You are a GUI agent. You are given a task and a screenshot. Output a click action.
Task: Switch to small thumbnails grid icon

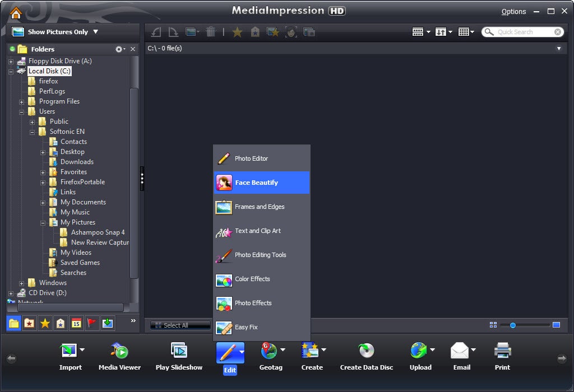pos(493,325)
